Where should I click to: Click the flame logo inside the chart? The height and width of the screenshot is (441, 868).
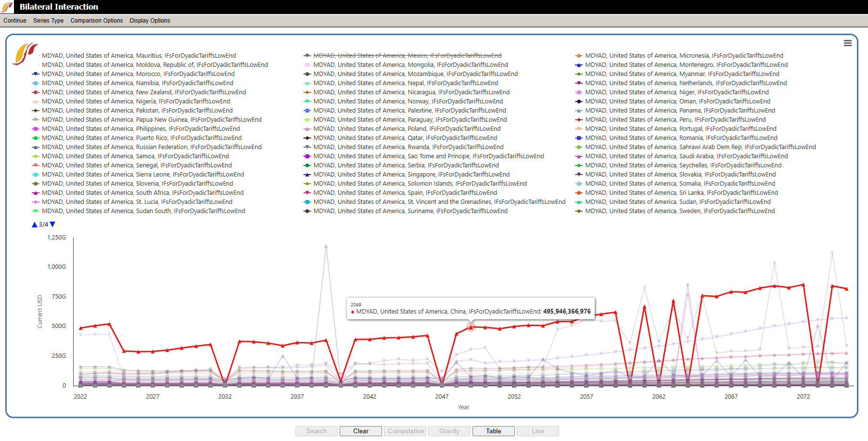(x=25, y=53)
